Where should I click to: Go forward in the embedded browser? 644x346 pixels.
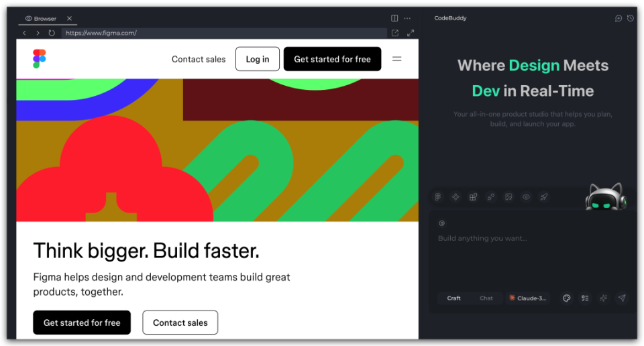38,33
